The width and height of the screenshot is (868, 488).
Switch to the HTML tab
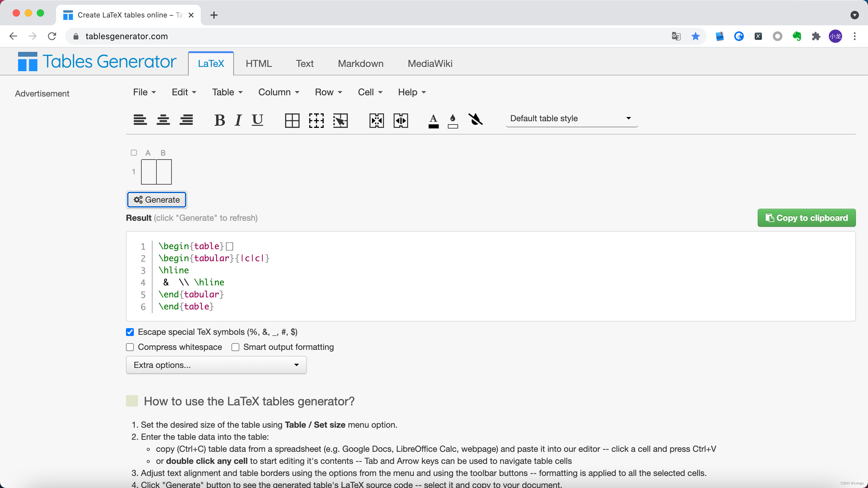tap(259, 63)
